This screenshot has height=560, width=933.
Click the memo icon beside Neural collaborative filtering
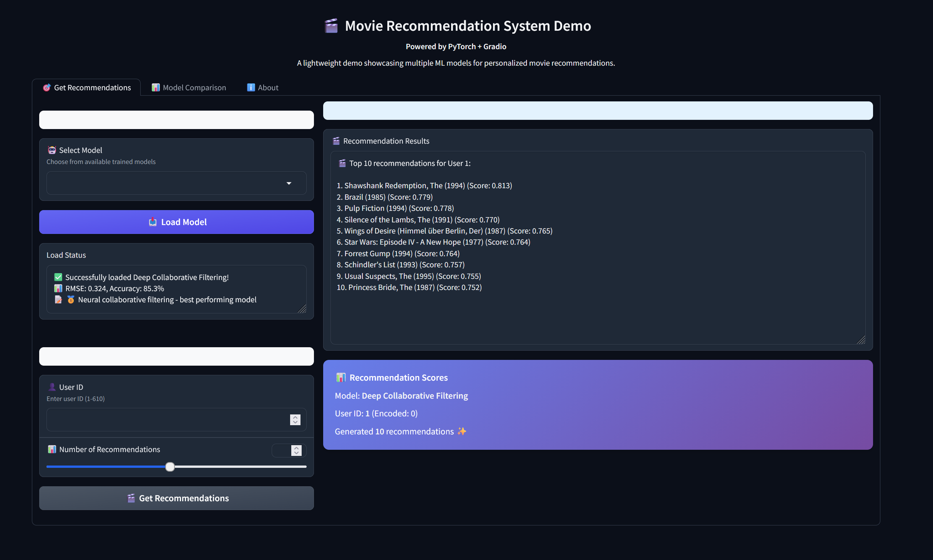click(x=58, y=300)
